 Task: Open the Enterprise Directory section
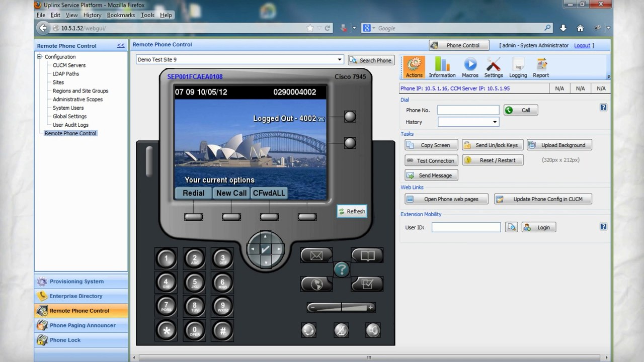(81, 296)
